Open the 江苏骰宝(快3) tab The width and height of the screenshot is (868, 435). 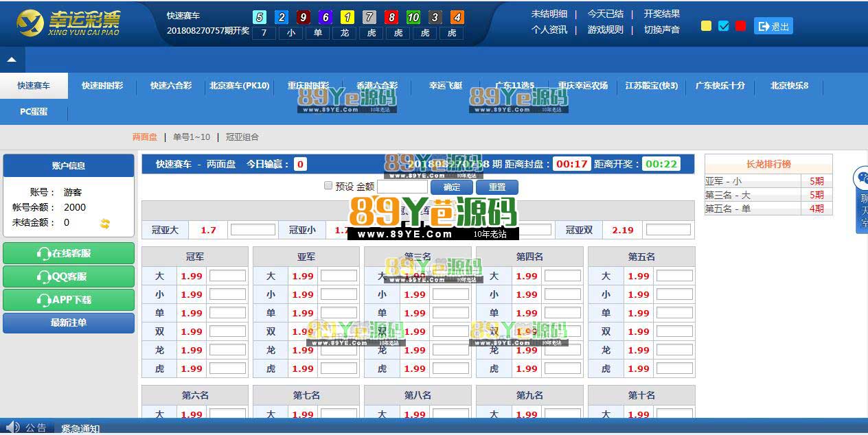pyautogui.click(x=652, y=86)
